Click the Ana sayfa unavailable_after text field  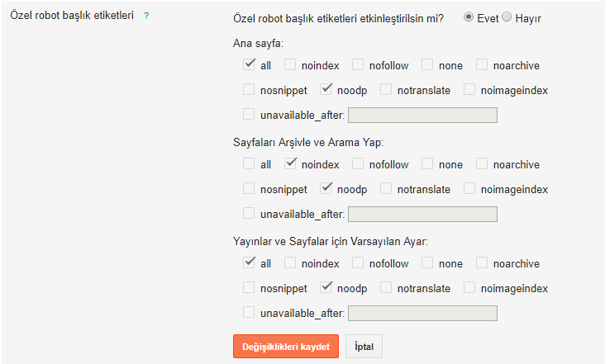(422, 115)
